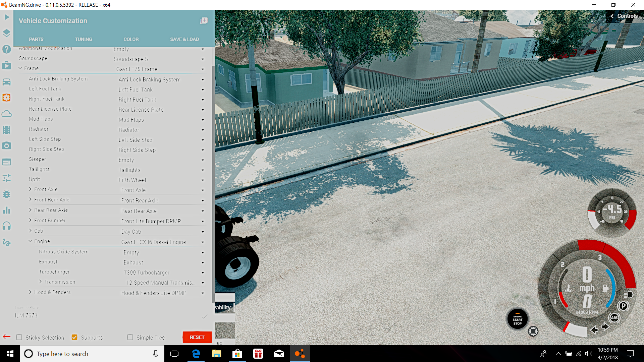Enable the Simple Tree checkbox

[130, 337]
